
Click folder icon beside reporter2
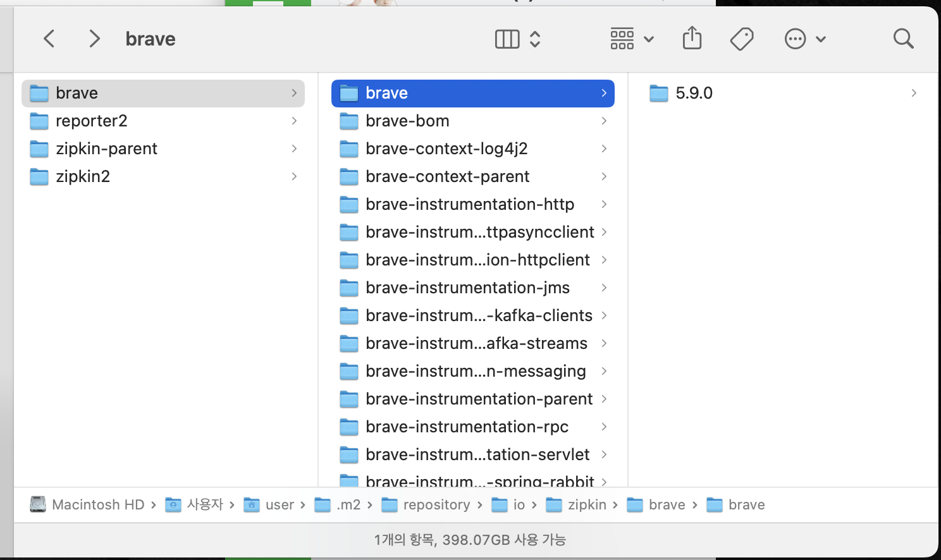click(x=39, y=121)
